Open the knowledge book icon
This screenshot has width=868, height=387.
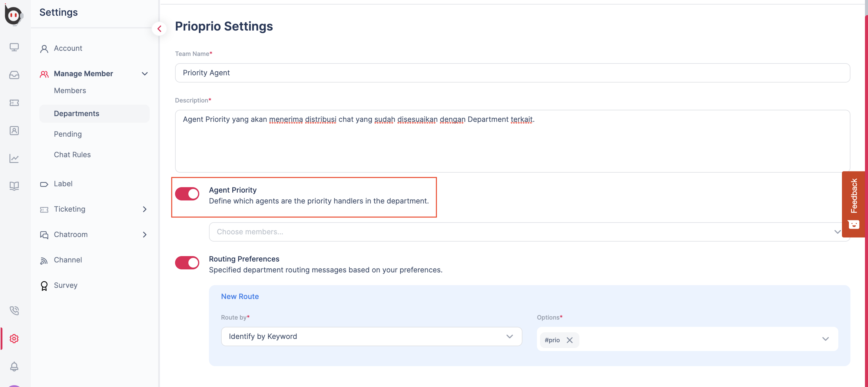point(14,186)
